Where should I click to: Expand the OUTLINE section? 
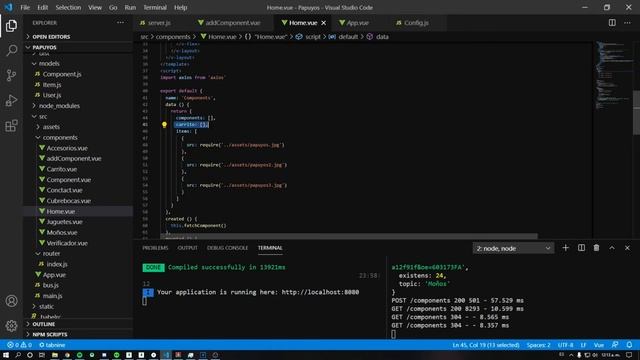click(43, 324)
